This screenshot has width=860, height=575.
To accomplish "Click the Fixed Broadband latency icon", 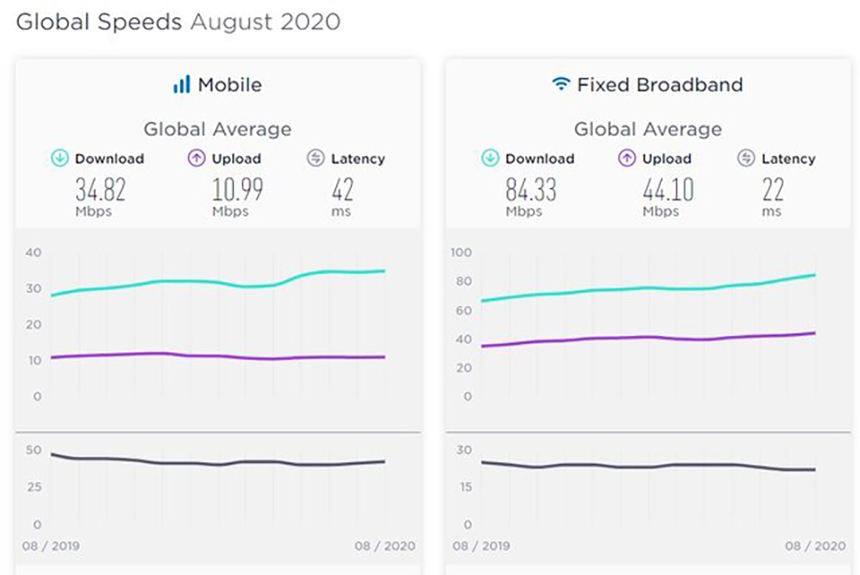I will click(746, 158).
